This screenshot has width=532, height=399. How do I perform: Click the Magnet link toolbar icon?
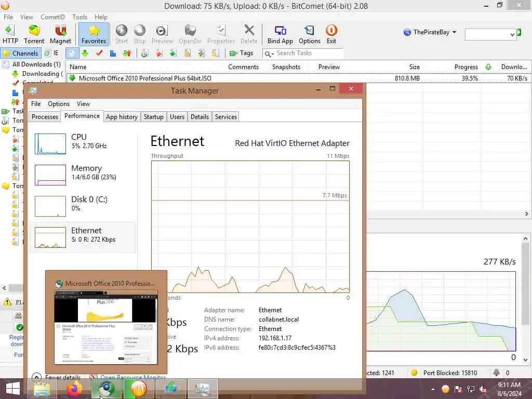[60, 34]
